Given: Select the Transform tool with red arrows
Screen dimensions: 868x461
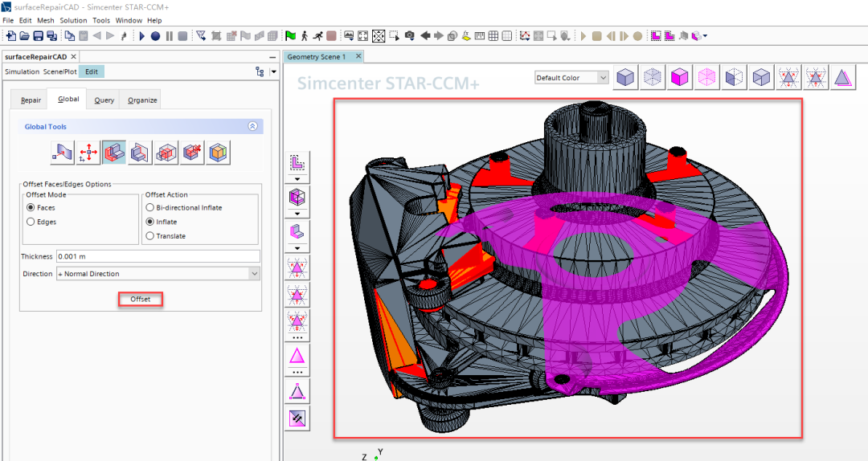Looking at the screenshot, I should pyautogui.click(x=88, y=152).
